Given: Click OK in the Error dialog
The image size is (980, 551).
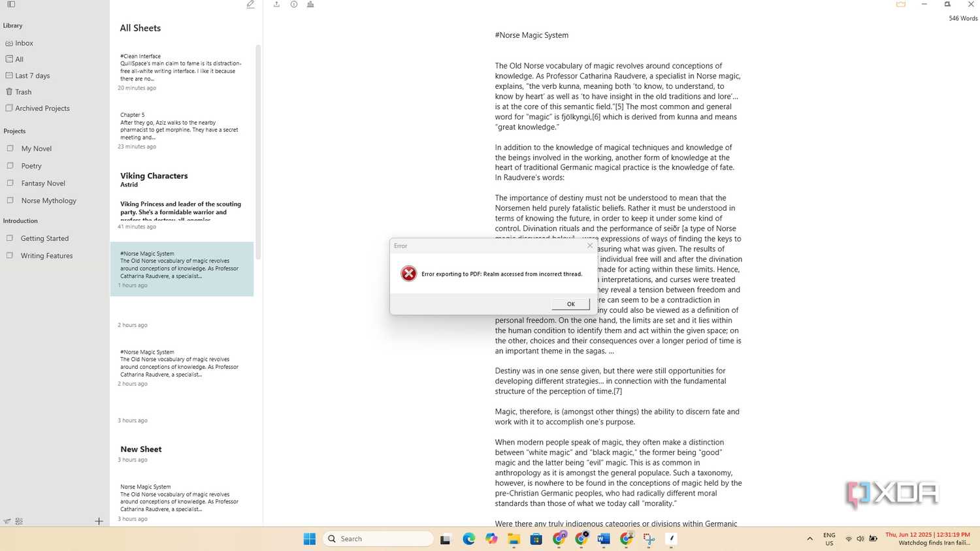Looking at the screenshot, I should point(570,304).
